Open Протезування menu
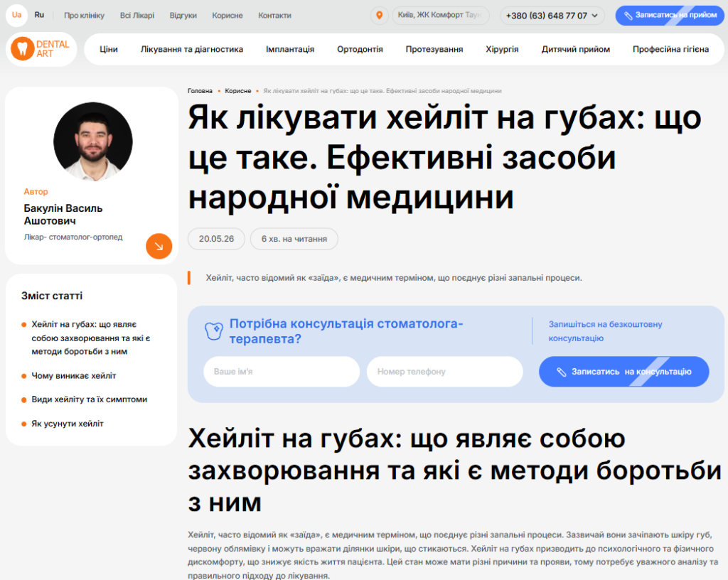 (x=434, y=49)
